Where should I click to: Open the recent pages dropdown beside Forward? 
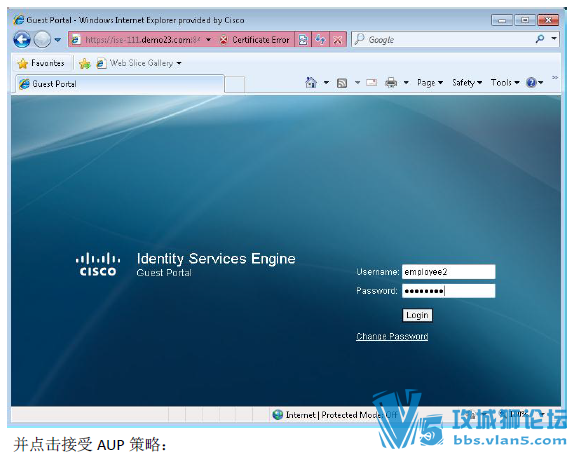coord(58,39)
